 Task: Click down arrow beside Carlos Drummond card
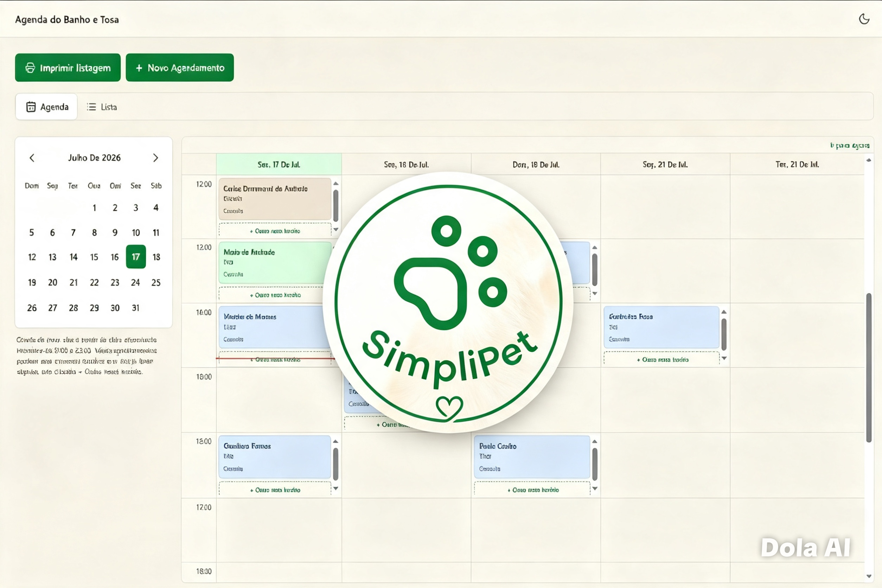(336, 230)
